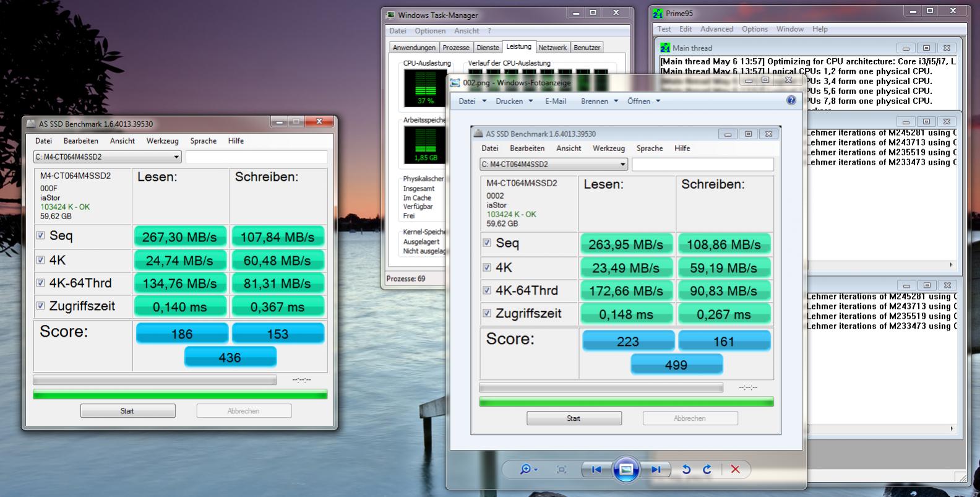Rotate picture counterclockwise in Fotoanzeige
This screenshot has width=980, height=497.
click(x=686, y=470)
